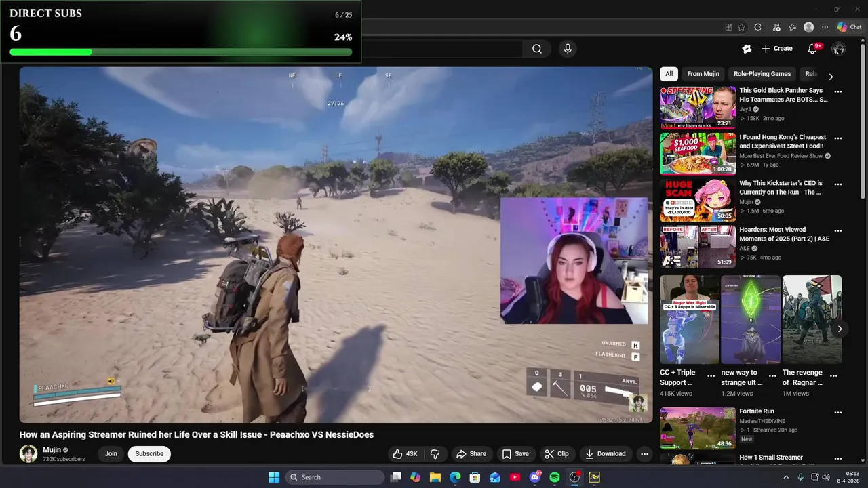Open options for Kickstarter's CEO video
Screen dimensions: 868x488
838,184
